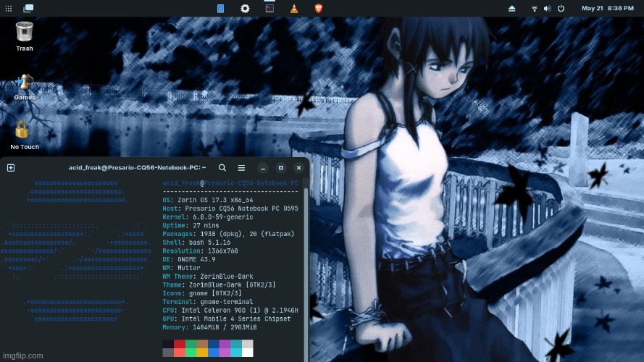The height and width of the screenshot is (362, 644).
Task: Click the "1366x768" resolution value
Action: point(222,251)
